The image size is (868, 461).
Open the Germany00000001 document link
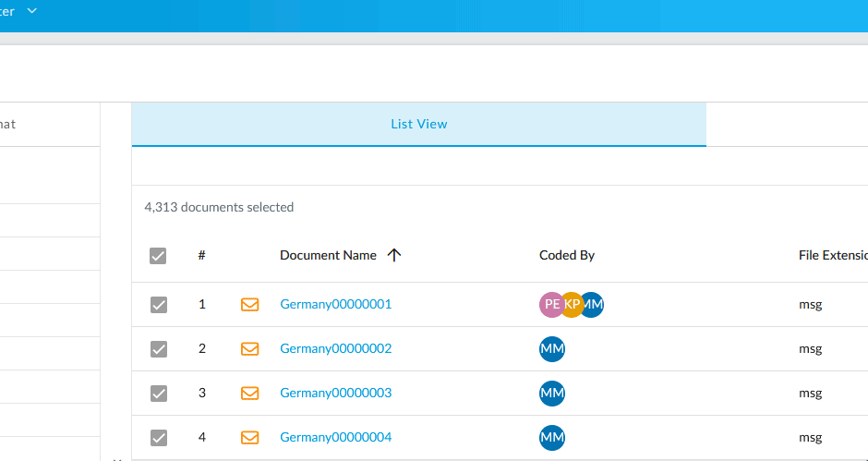[x=335, y=304]
